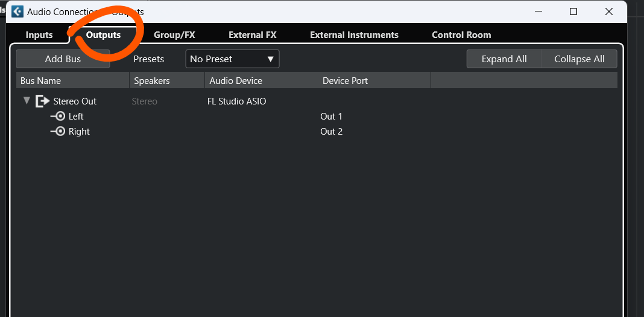Change the Out 2 device port
The height and width of the screenshot is (317, 644).
[x=331, y=132]
